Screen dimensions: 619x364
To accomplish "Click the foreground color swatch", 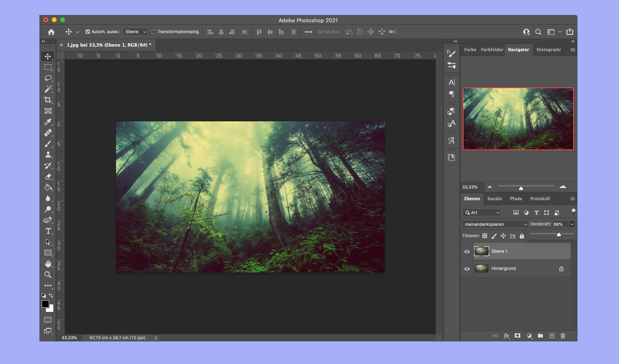I will click(45, 304).
